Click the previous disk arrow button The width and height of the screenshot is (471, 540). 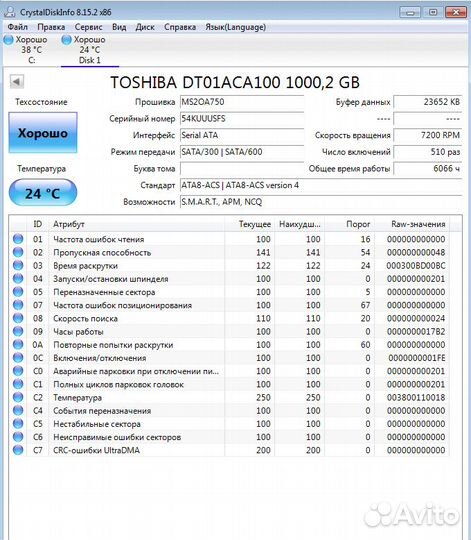(17, 82)
